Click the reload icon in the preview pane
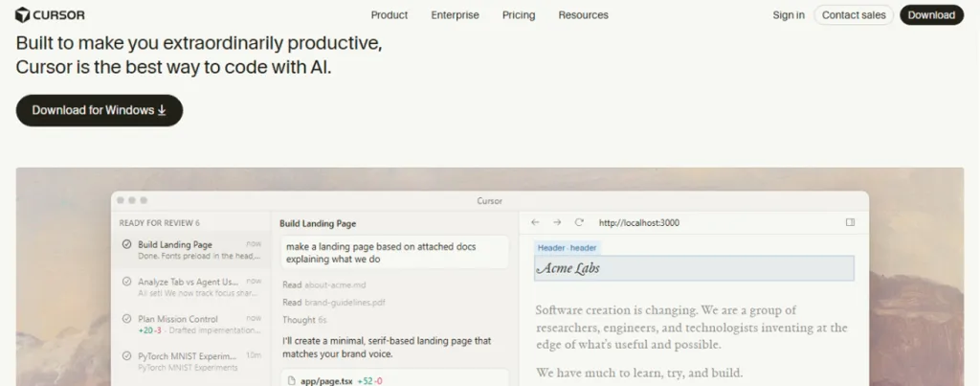 (x=579, y=222)
